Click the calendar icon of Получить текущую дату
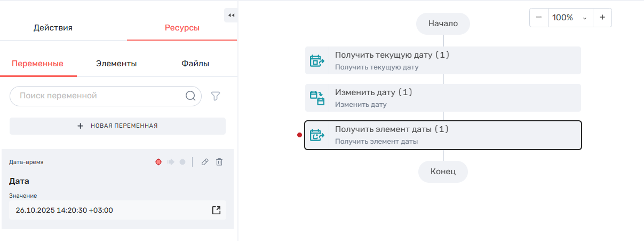The width and height of the screenshot is (644, 241). pyautogui.click(x=317, y=60)
